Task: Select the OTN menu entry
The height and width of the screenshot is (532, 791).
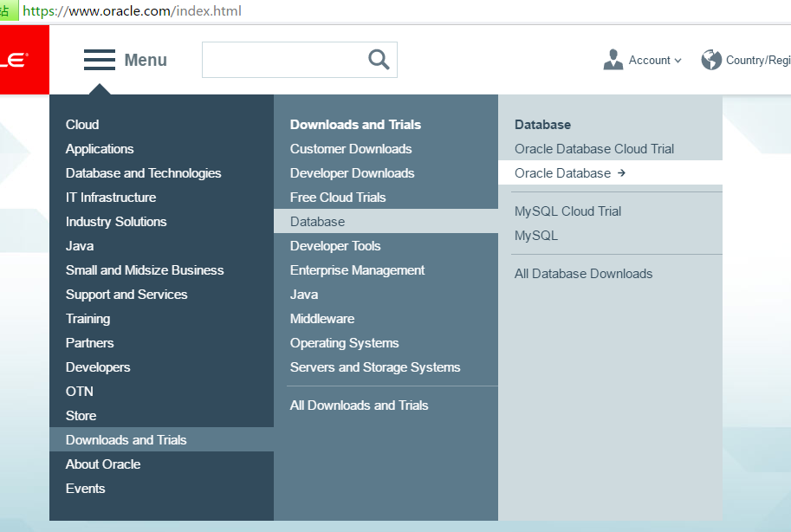Action: 79,391
